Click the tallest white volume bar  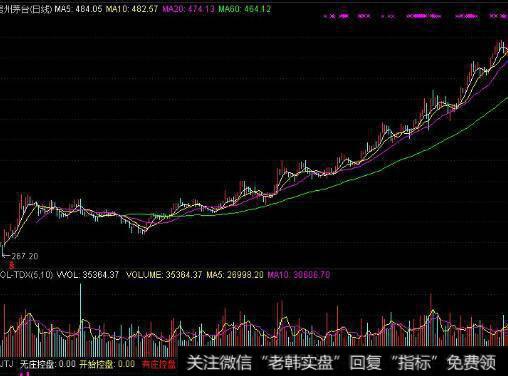(x=80, y=320)
